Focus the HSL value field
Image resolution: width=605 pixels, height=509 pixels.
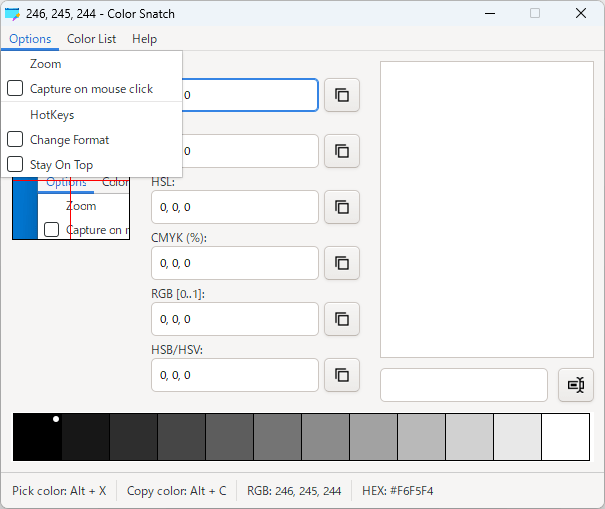tap(235, 207)
